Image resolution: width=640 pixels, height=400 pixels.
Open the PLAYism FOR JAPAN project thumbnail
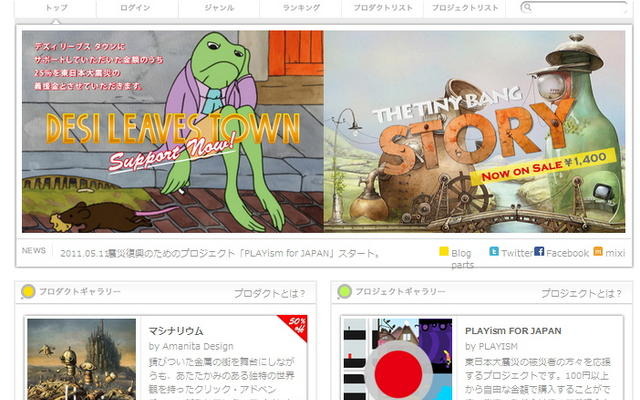click(398, 359)
